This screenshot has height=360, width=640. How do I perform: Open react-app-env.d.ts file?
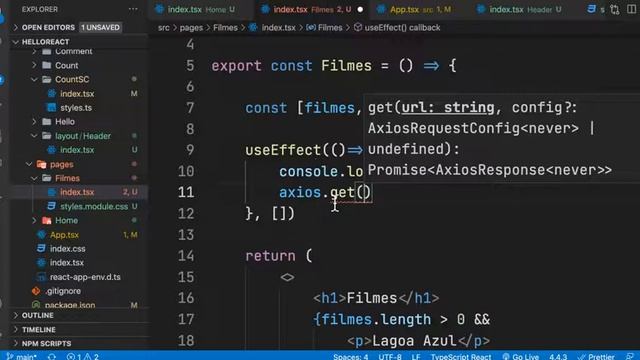point(85,277)
